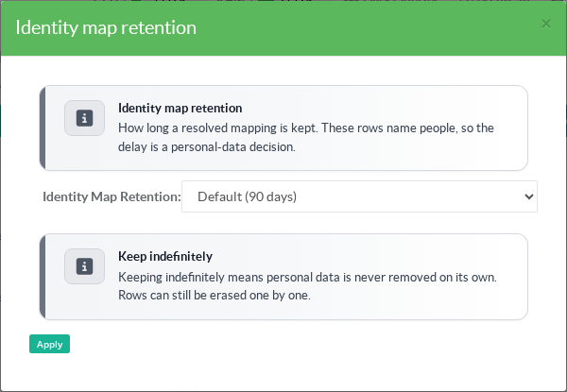Click text 'Rows can still be erased one by one.'

click(x=215, y=295)
